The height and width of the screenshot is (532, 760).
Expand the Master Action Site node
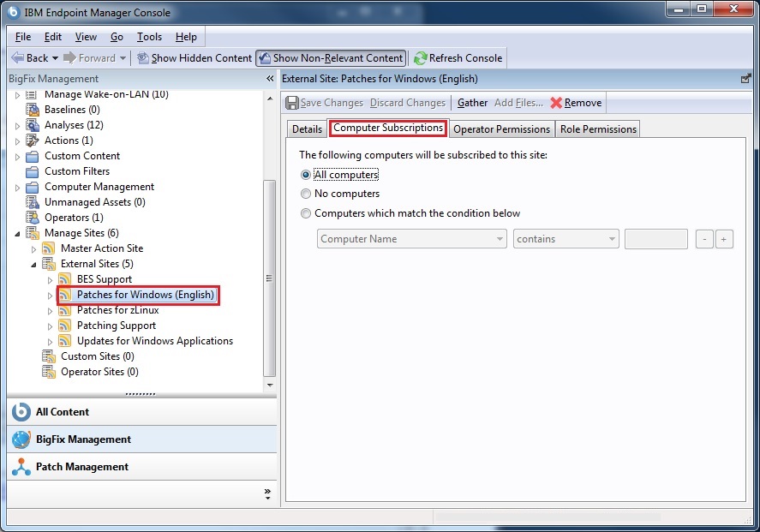coord(33,249)
